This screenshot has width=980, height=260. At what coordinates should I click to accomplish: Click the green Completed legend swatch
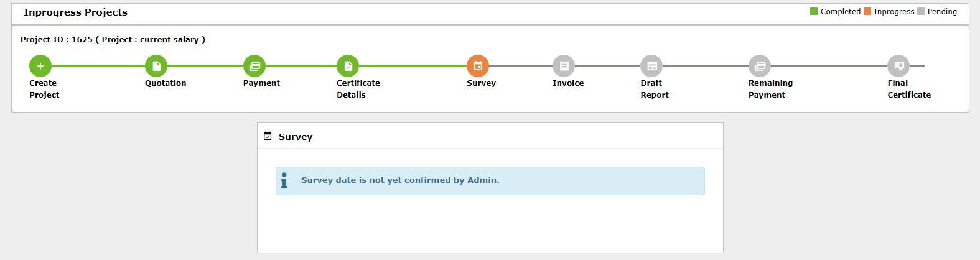coord(814,11)
